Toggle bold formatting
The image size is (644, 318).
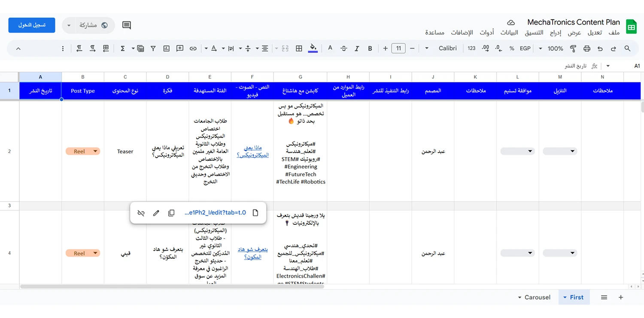(370, 49)
